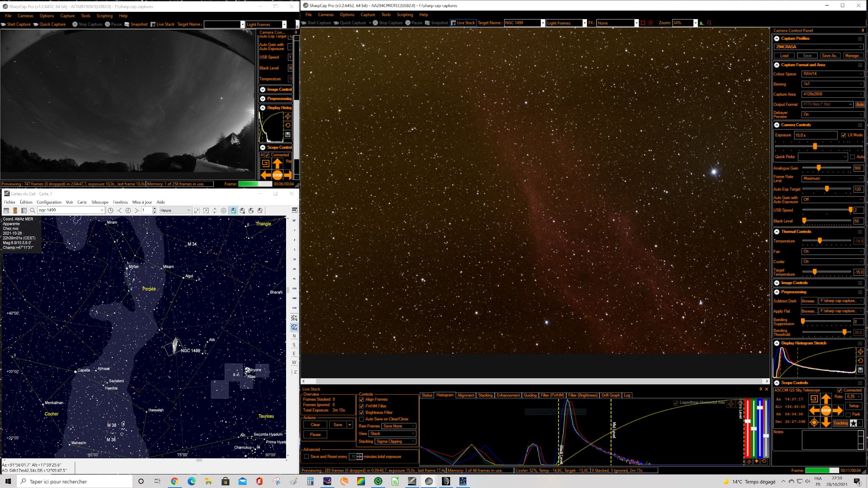The image size is (868, 488).
Task: Open Guiding tab in Live Stack
Action: click(530, 395)
